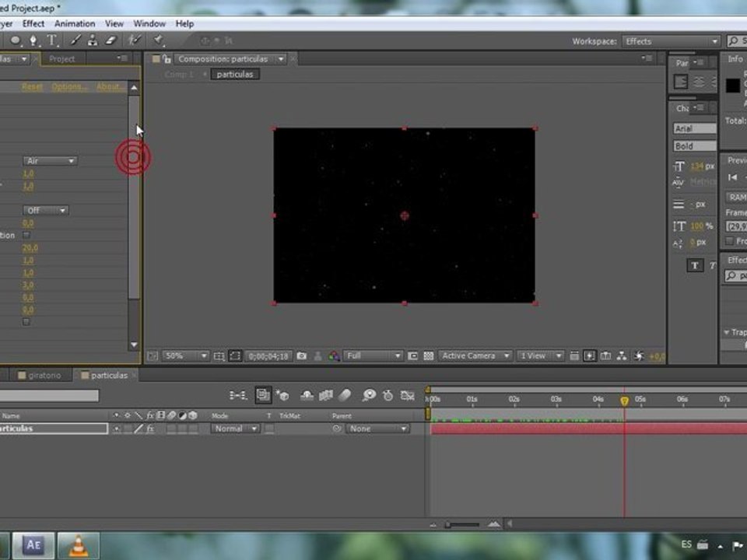Open the Effect menu
Screen dimensions: 747x560
[33, 23]
